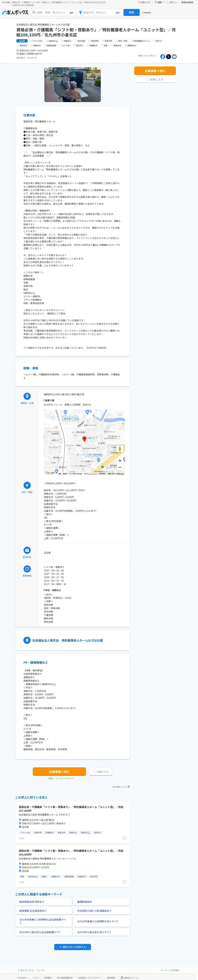
Task: Click keyword 完全週休2日制 工場 退職金あり
Action: coord(101,911)
